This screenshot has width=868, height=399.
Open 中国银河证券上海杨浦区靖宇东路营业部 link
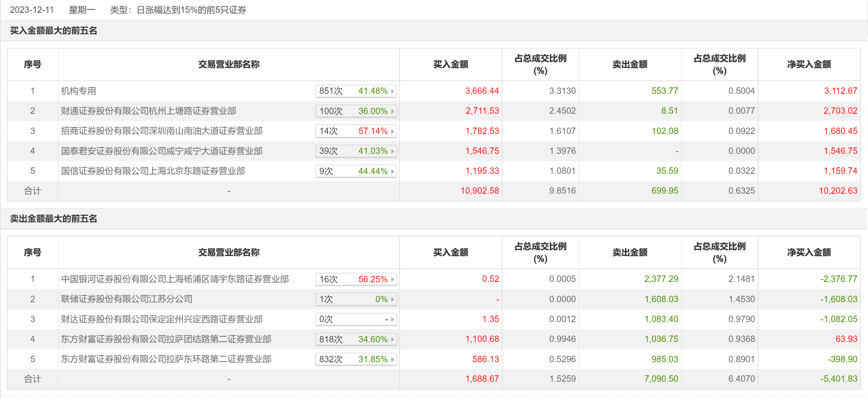[x=175, y=279]
